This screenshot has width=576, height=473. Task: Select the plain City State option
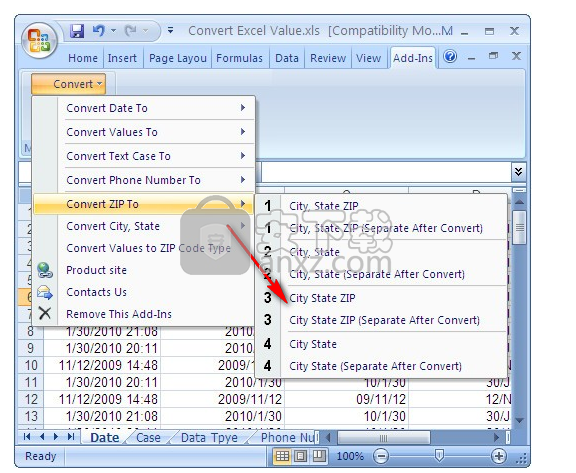381,344
